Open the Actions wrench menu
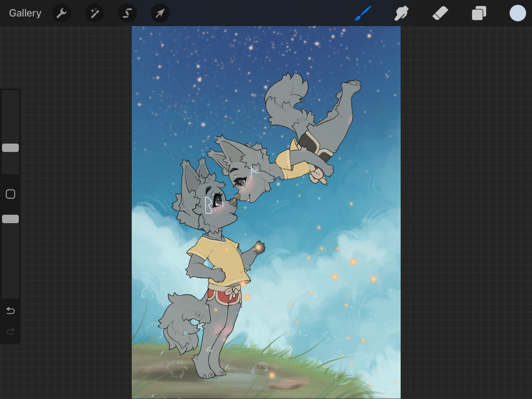The width and height of the screenshot is (532, 399). point(61,13)
